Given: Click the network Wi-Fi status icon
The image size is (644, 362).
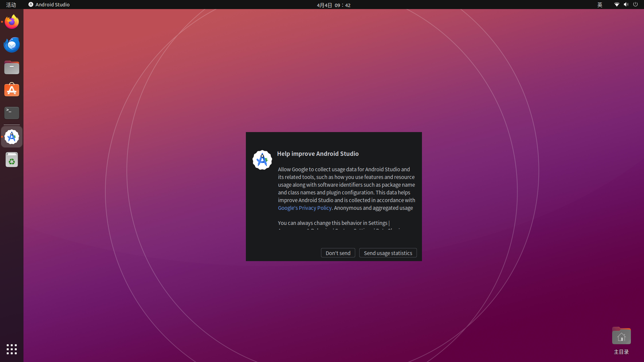Looking at the screenshot, I should tap(616, 5).
